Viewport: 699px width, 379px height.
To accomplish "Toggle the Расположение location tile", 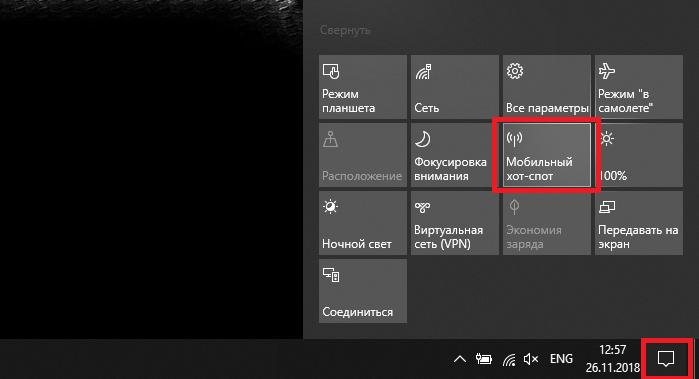I will coord(363,155).
